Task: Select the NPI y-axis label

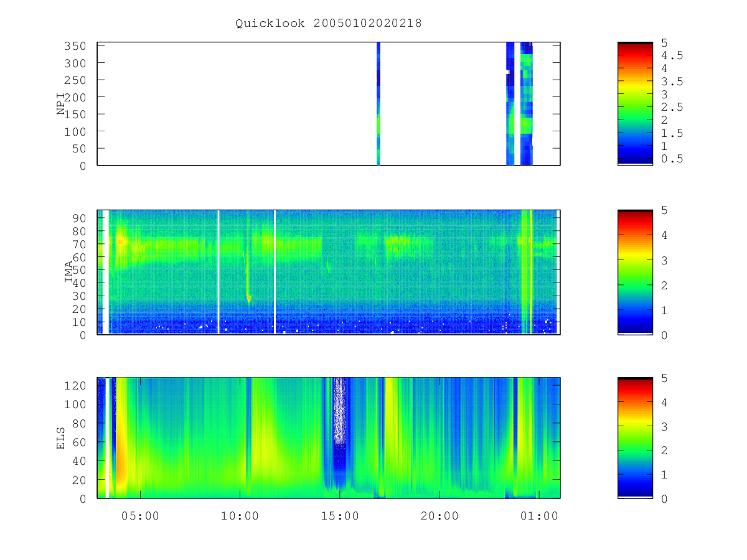Action: click(61, 104)
